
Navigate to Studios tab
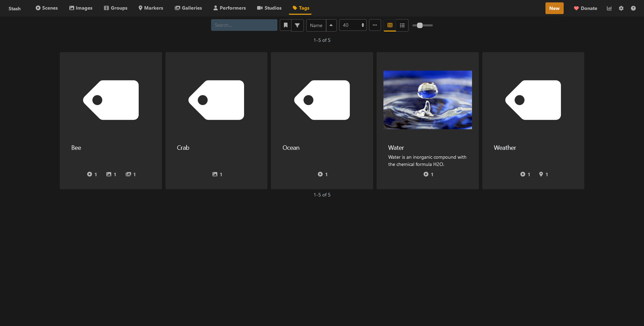click(269, 8)
